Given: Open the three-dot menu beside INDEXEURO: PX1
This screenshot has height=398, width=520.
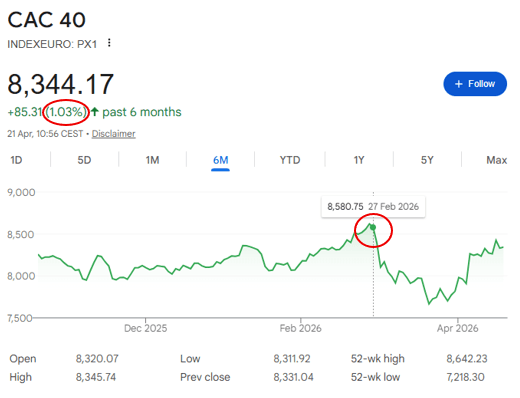Looking at the screenshot, I should (109, 43).
